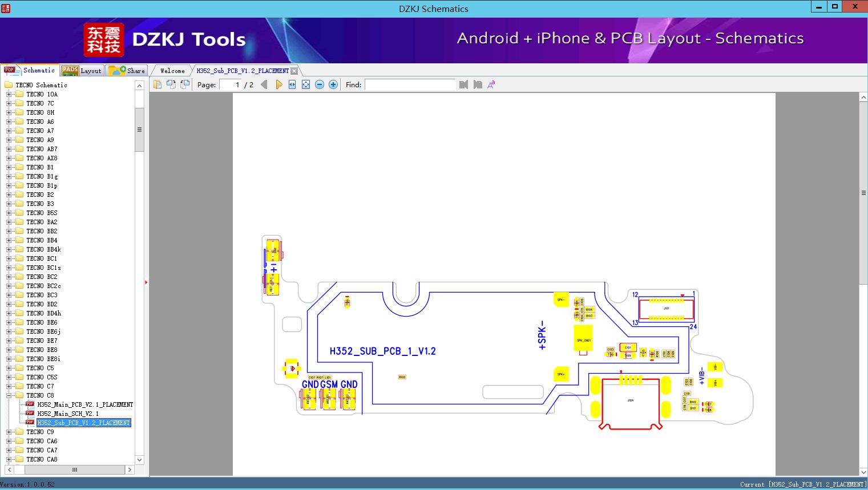Minimize the DZKJ Schematics window
Viewport: 868px width, 490px height.
tap(818, 7)
